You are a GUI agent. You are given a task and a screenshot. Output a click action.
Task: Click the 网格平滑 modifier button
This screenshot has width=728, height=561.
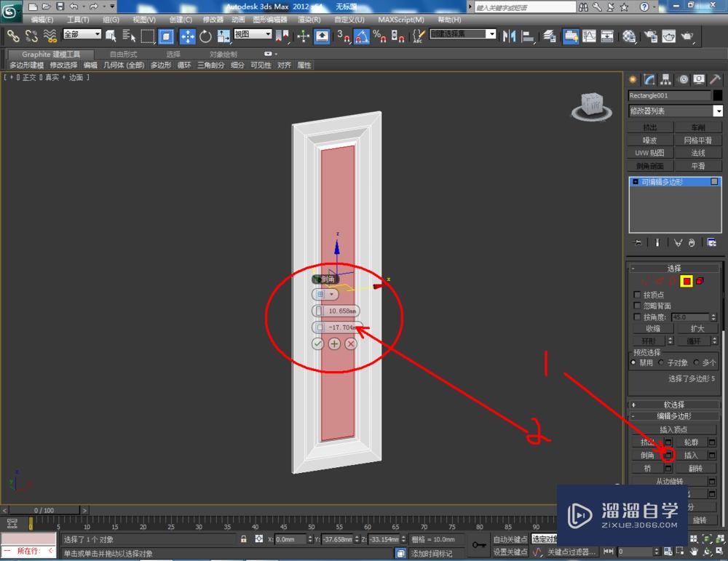pos(698,140)
